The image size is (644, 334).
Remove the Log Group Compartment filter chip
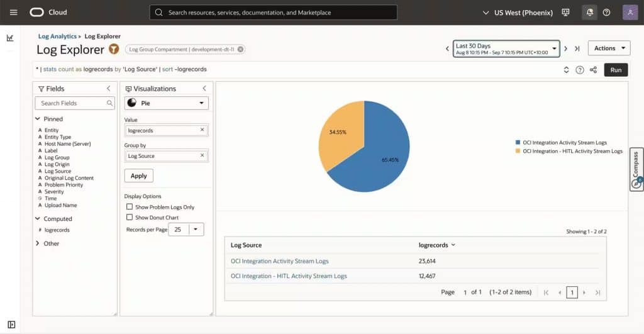point(240,49)
